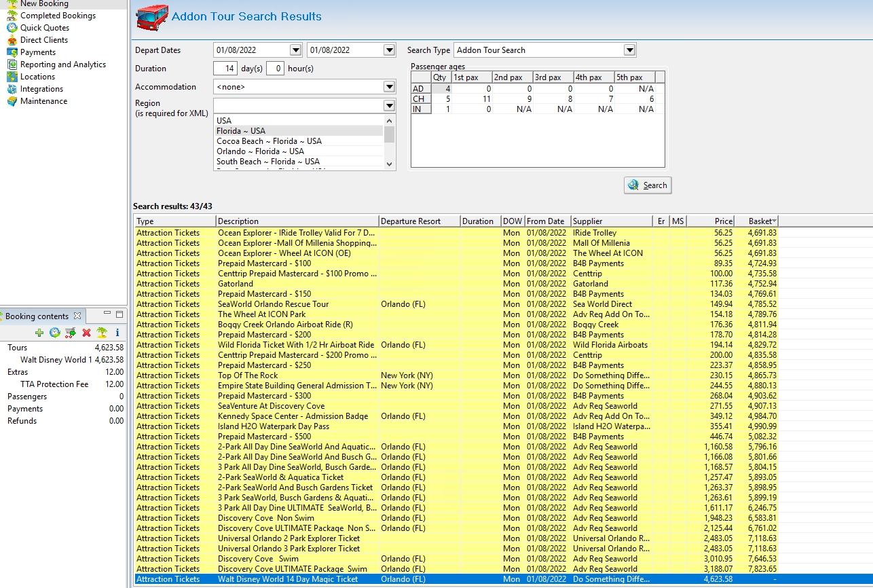Image resolution: width=873 pixels, height=588 pixels.
Task: Open Maintenance in the sidebar
Action: pyautogui.click(x=43, y=101)
